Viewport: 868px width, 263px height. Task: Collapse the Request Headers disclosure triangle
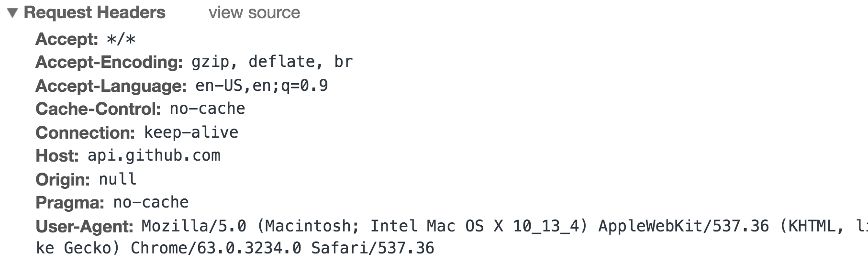click(x=12, y=13)
